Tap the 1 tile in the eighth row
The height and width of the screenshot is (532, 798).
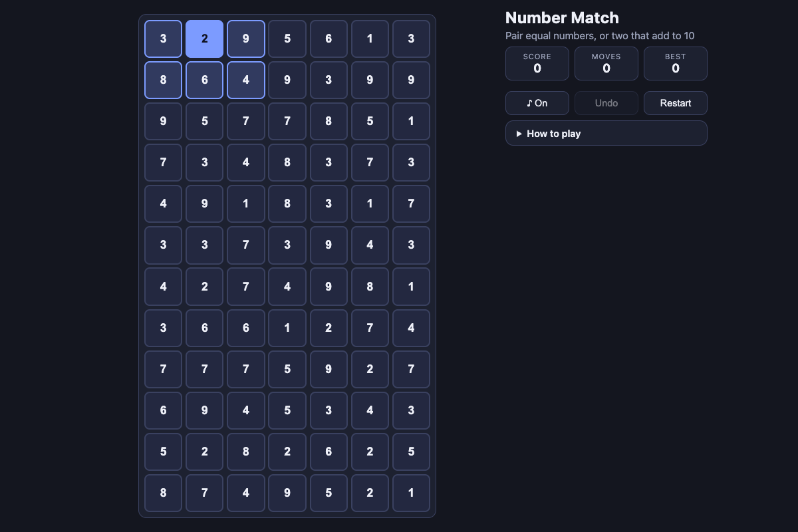[x=287, y=328]
